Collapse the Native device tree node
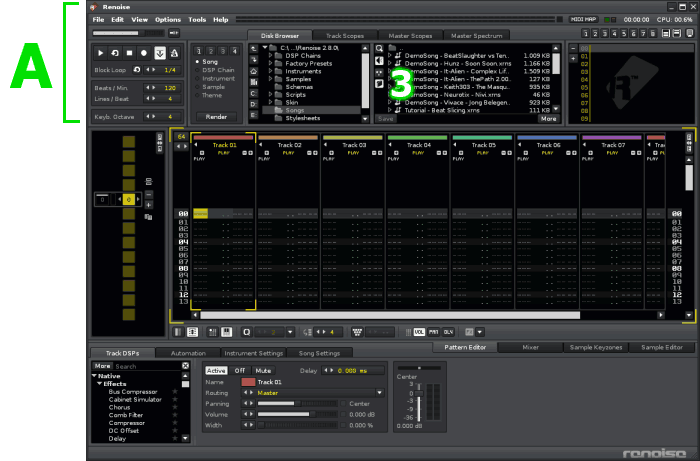700x461 pixels. tap(94, 376)
